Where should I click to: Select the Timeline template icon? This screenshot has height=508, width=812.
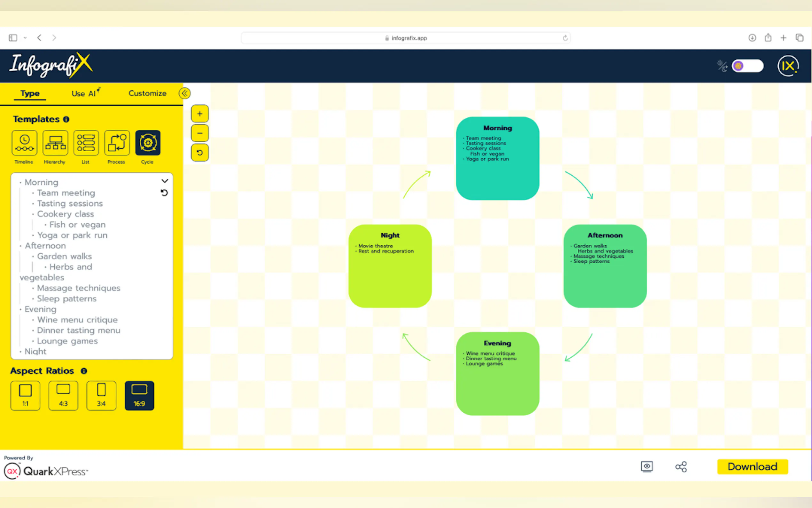click(24, 143)
